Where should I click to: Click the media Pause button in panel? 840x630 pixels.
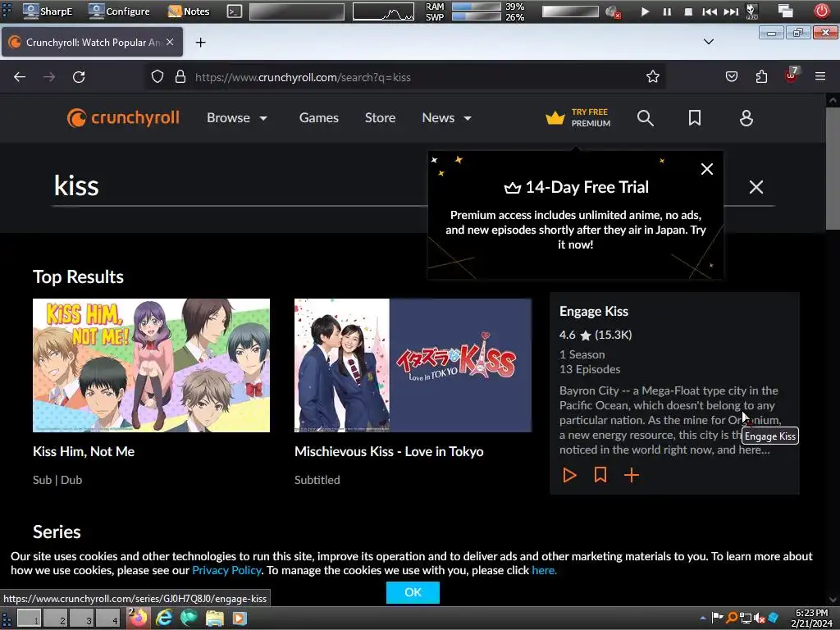click(x=667, y=11)
